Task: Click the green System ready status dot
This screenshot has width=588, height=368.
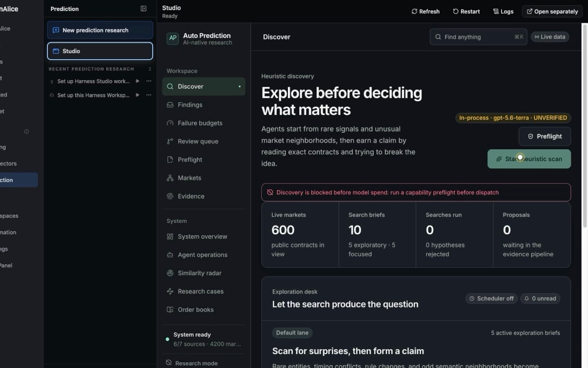Action: pos(167,339)
